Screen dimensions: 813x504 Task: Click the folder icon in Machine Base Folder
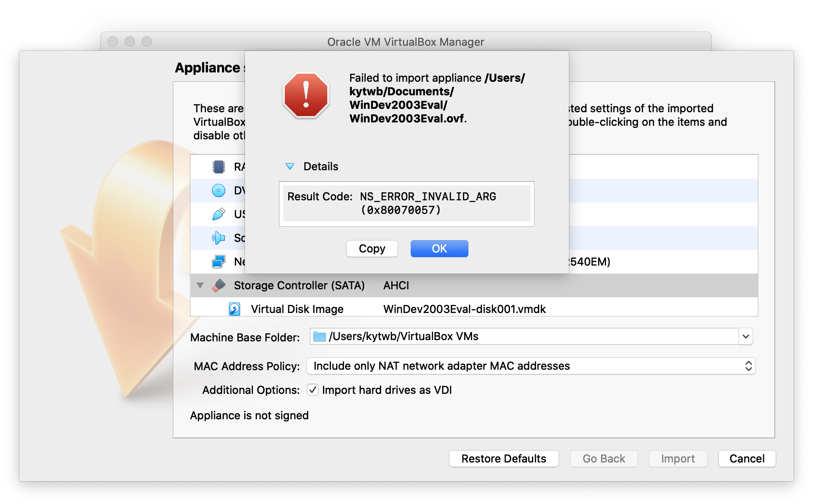(x=320, y=337)
